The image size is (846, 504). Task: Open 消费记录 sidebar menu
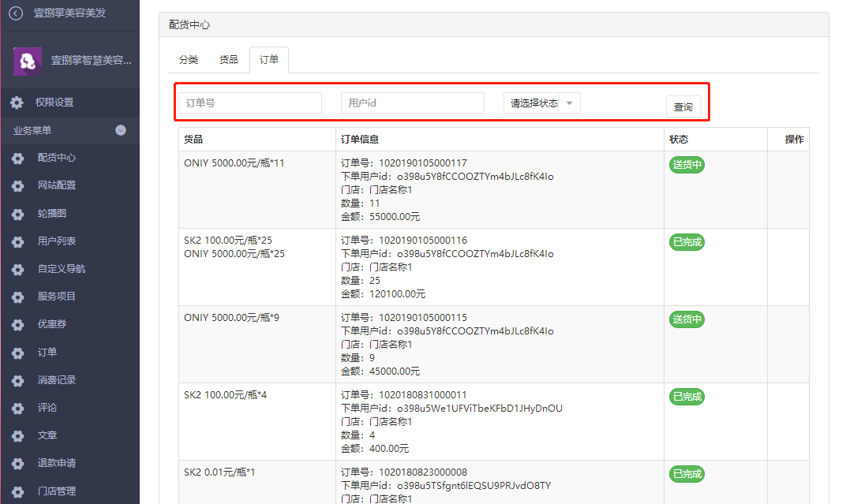pos(57,379)
